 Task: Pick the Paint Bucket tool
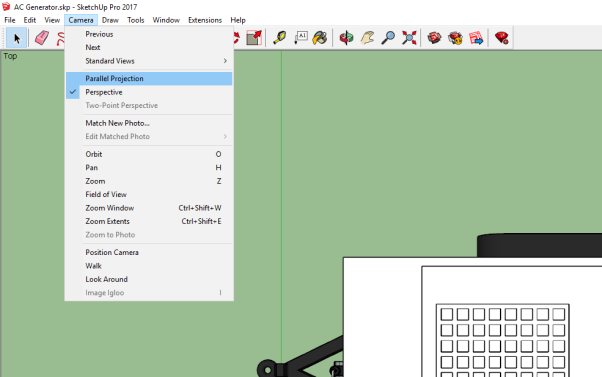click(320, 38)
